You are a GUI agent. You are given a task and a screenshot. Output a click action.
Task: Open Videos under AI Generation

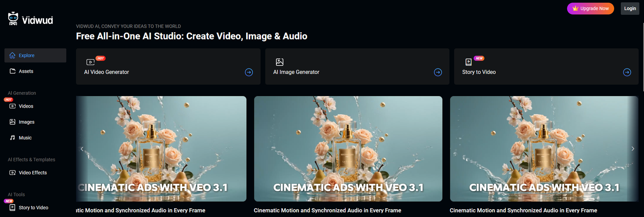[35, 106]
